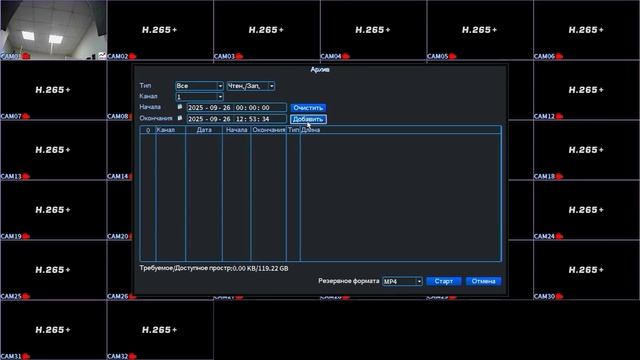Screen dimensions: 640x360
Task: Click the red record indicator on CAM02
Action: [133, 56]
